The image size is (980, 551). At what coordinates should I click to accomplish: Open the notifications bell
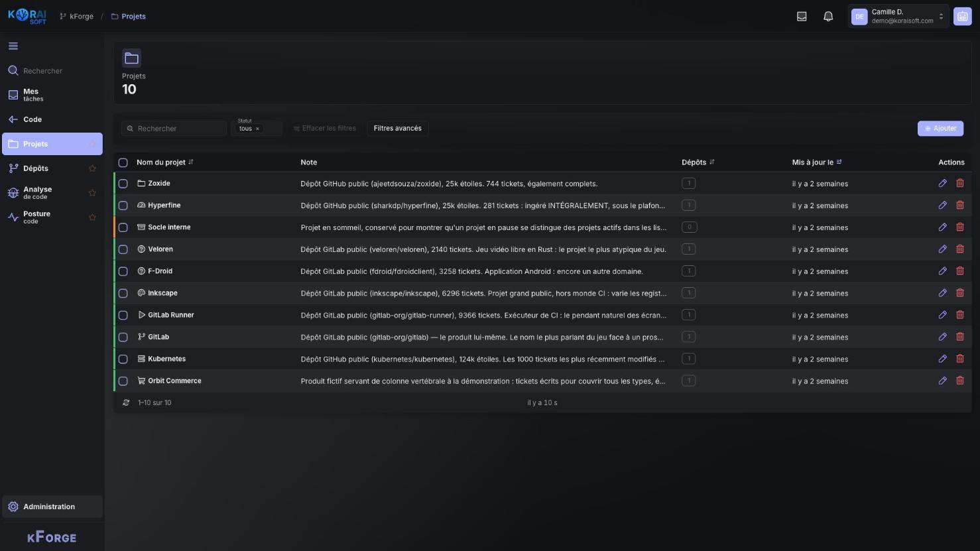pos(828,17)
